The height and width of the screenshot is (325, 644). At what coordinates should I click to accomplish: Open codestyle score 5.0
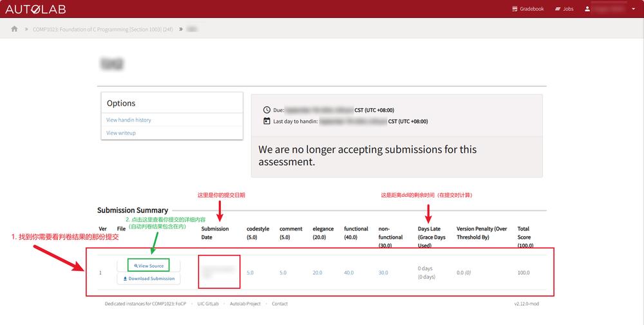click(x=250, y=272)
